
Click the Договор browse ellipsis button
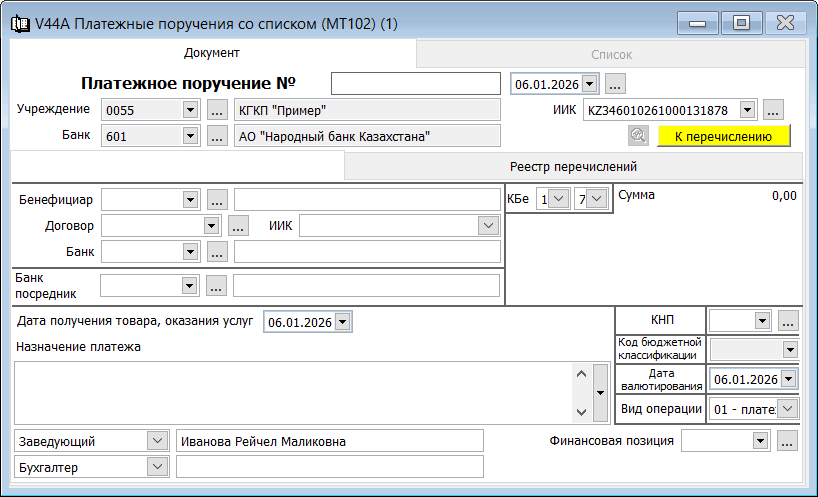pyautogui.click(x=238, y=226)
